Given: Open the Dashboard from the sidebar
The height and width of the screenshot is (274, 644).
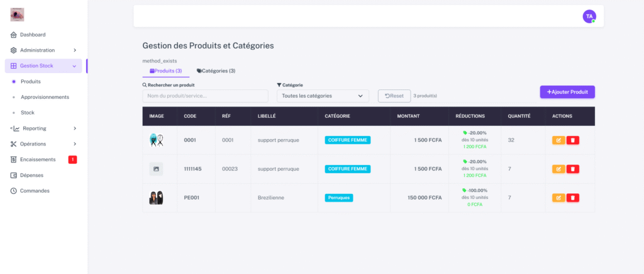Looking at the screenshot, I should 33,35.
